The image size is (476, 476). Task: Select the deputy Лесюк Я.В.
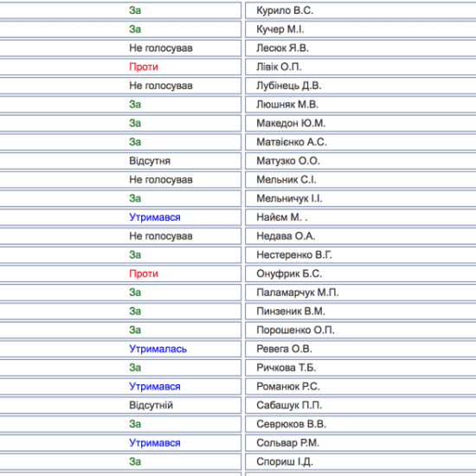pos(282,48)
